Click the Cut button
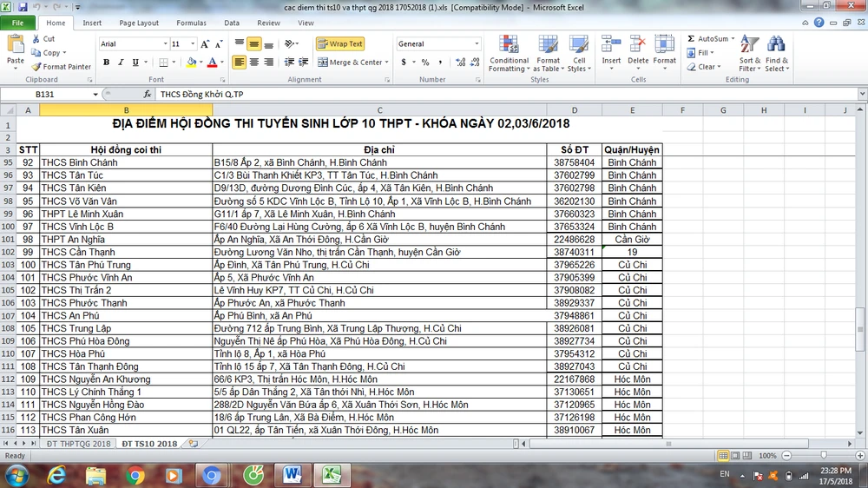868x488 pixels. 43,39
